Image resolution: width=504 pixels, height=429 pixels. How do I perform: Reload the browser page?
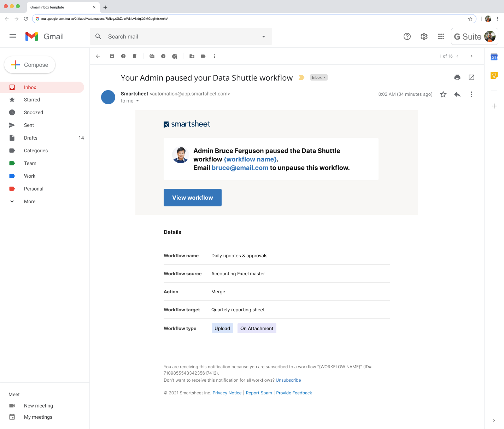coord(26,19)
